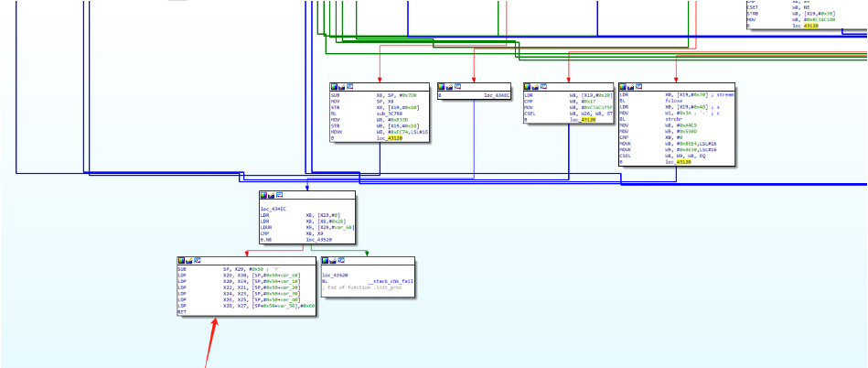Click the LDP X29, X30 line
The height and width of the screenshot is (368, 868).
tap(238, 276)
